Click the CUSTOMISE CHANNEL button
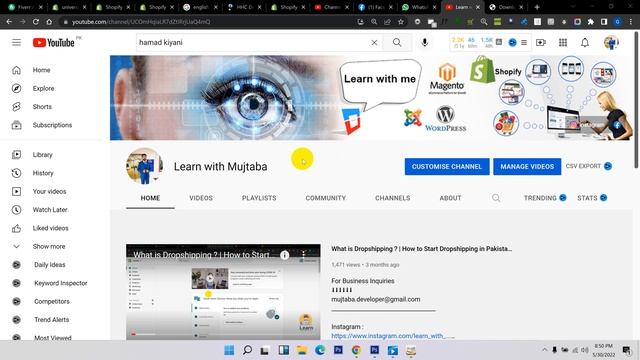Image resolution: width=640 pixels, height=360 pixels. (447, 167)
